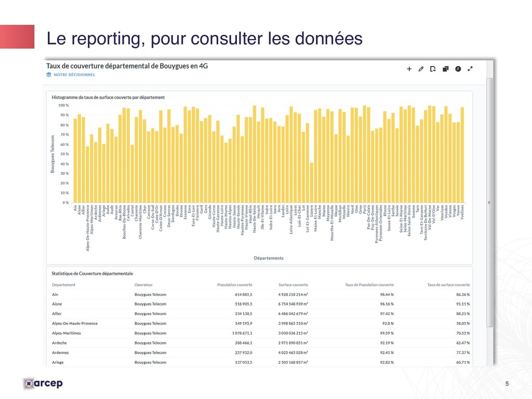The width and height of the screenshot is (532, 399).
Task: Click the Ardeche table cell
Action: [x=59, y=343]
